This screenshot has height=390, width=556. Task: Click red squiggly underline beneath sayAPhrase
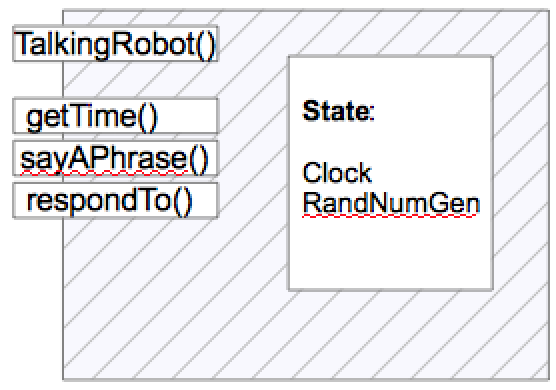(x=104, y=173)
